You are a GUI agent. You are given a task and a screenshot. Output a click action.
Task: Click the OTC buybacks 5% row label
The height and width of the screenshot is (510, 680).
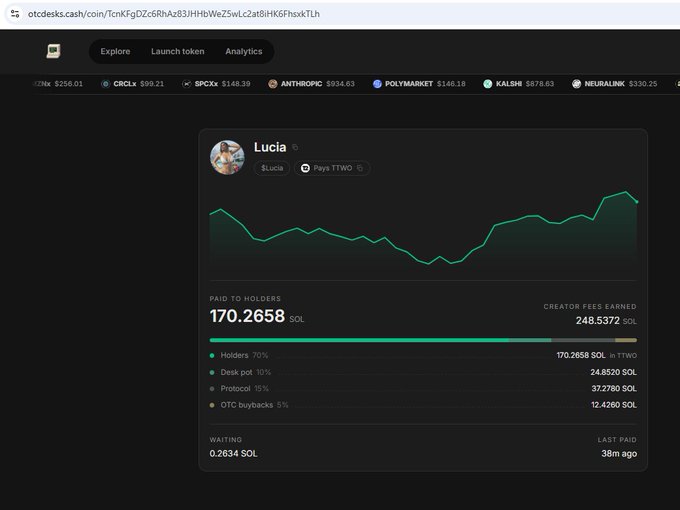pos(254,405)
